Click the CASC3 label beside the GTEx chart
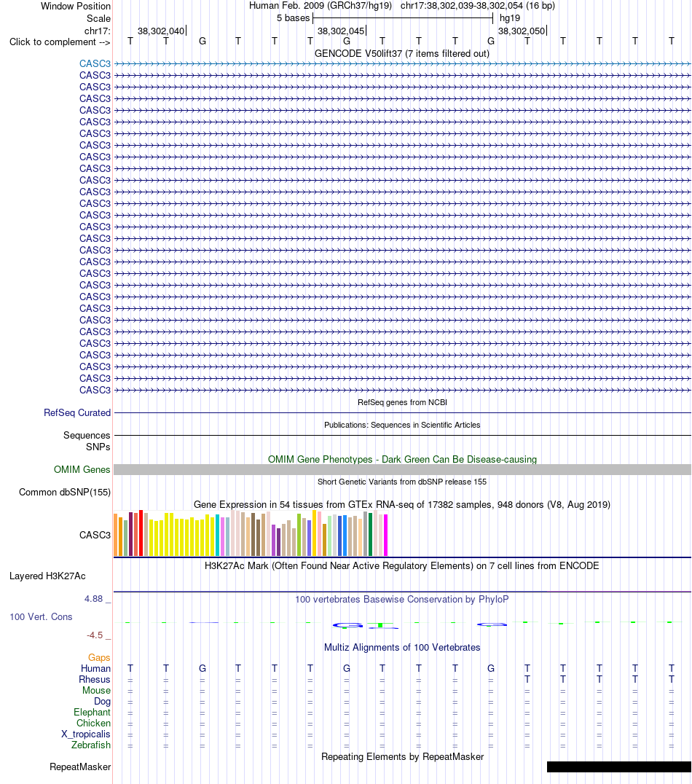This screenshot has width=692, height=784. click(95, 535)
